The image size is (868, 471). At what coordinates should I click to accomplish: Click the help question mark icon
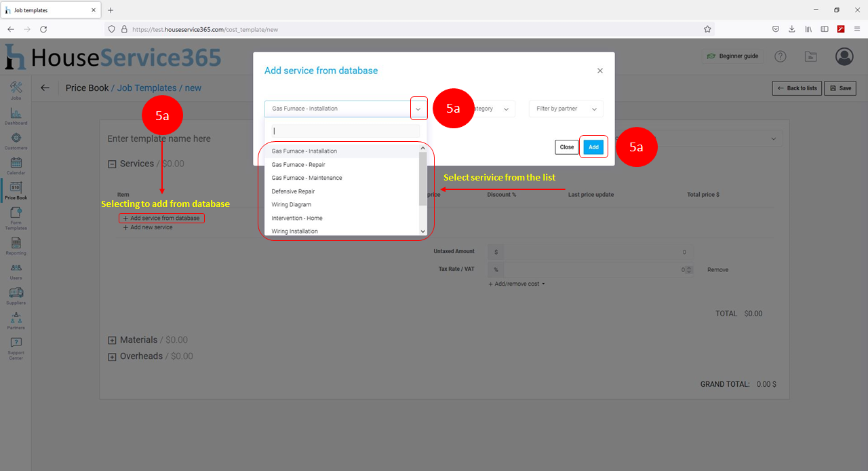781,56
